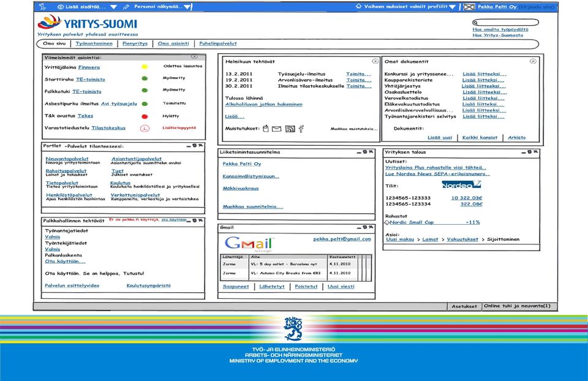The height and width of the screenshot is (381, 588).
Task: Close the Viimeisimmät asiointisi panel
Action: tap(194, 56)
